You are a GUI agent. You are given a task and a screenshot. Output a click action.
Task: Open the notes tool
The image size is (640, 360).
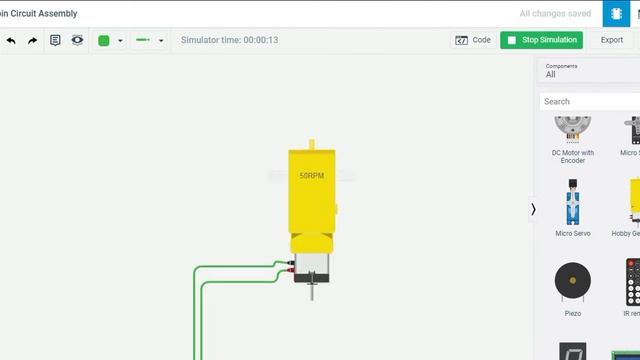[x=55, y=40]
